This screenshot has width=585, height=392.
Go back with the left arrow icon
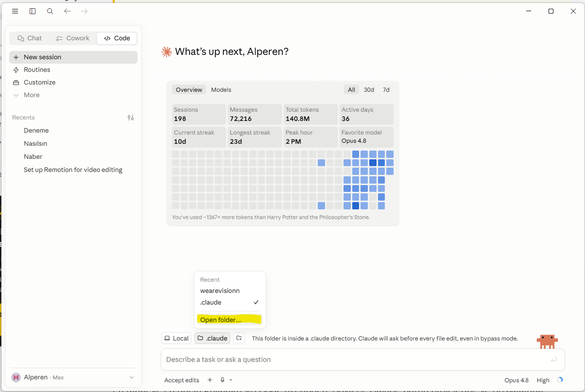68,11
